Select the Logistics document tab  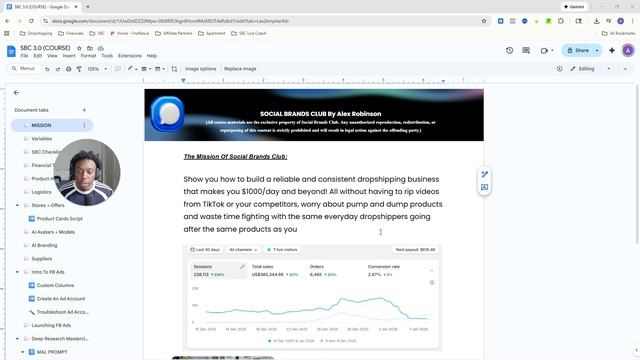pos(41,192)
